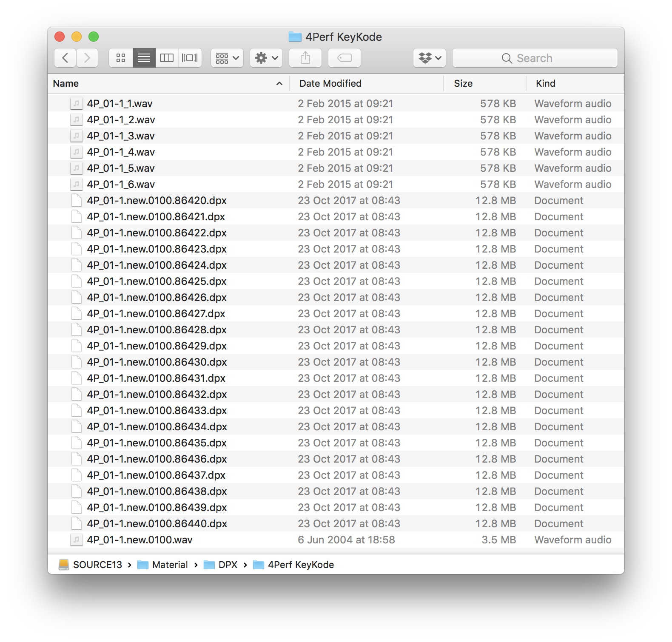Select 4P_01-1.new.0100.86430.dpx
Image resolution: width=672 pixels, height=642 pixels.
(336, 362)
